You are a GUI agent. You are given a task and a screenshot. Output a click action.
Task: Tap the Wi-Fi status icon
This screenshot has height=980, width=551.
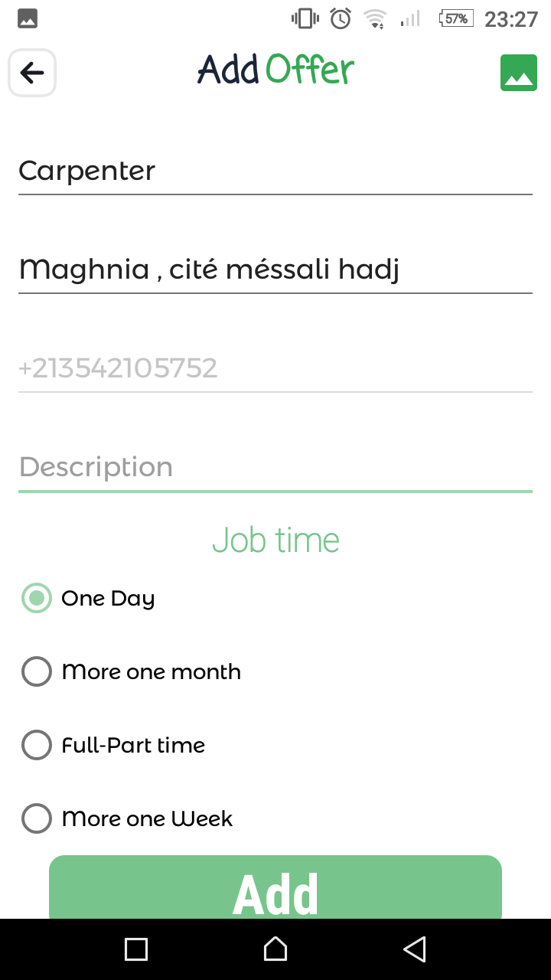(375, 19)
